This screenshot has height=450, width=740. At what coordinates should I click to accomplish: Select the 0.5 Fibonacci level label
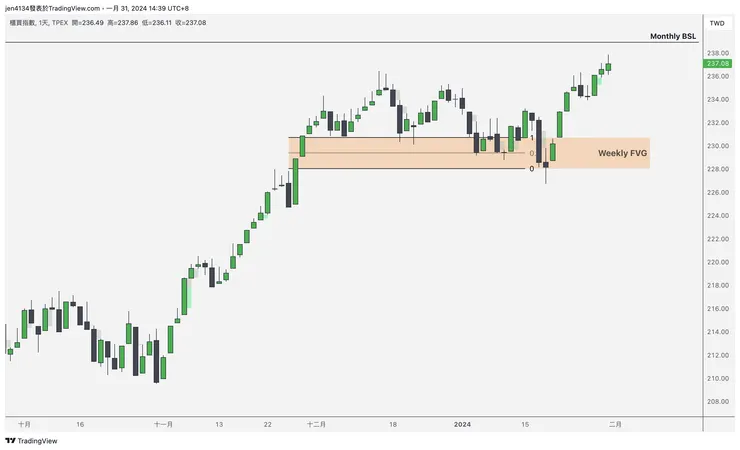pos(531,153)
